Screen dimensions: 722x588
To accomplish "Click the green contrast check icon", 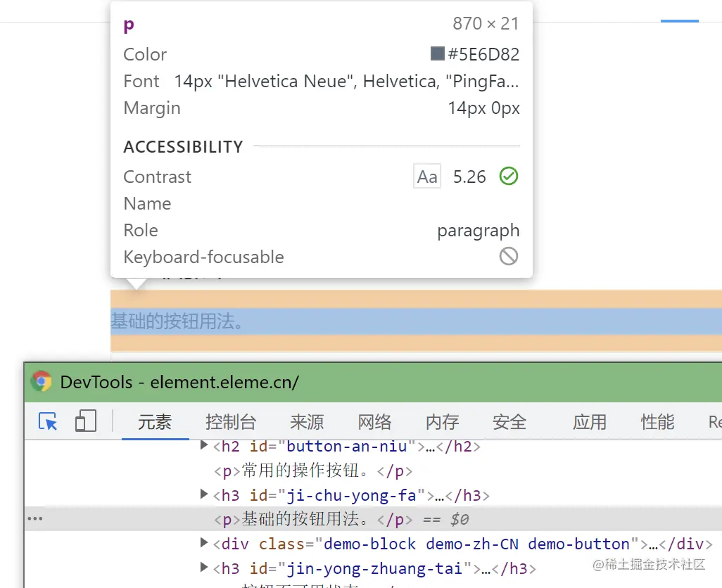I will click(509, 177).
